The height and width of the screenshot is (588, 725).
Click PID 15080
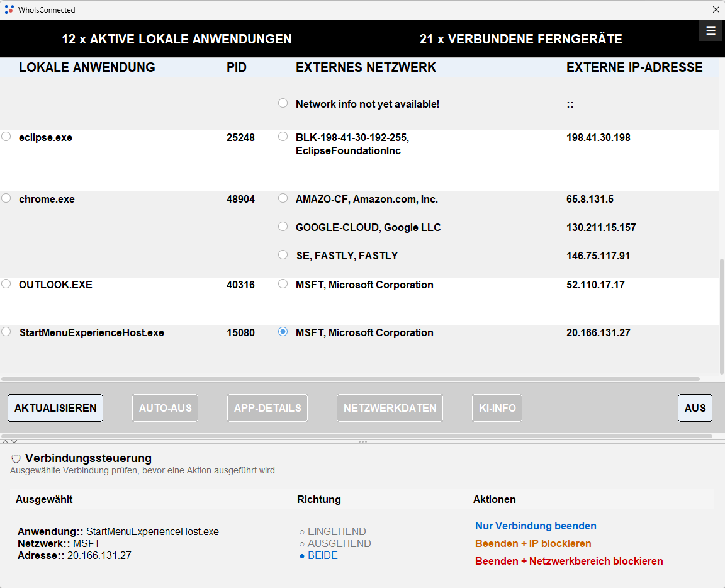(240, 332)
